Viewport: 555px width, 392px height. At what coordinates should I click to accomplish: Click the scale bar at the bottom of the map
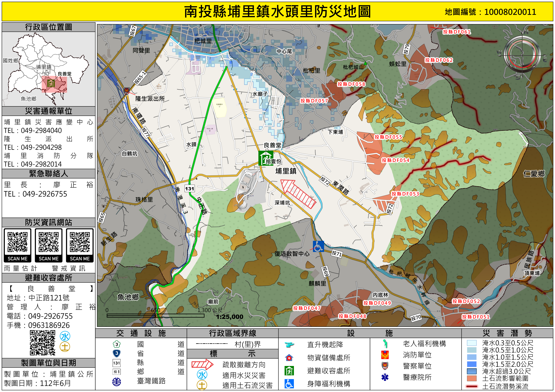tap(155, 315)
